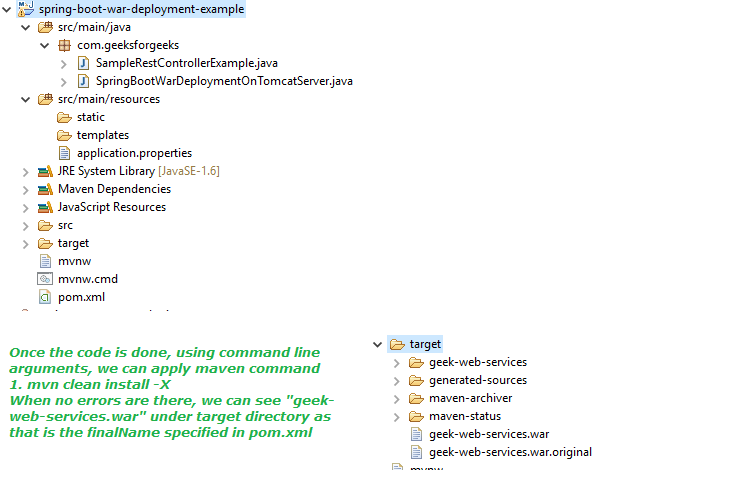Click the application.properties file icon

[64, 153]
